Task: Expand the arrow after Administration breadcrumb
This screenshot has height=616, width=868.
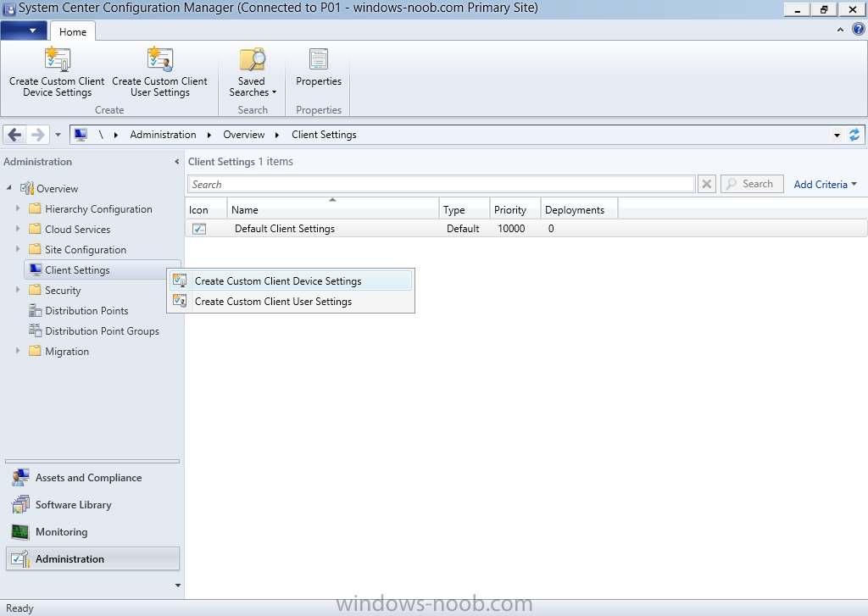Action: tap(209, 135)
